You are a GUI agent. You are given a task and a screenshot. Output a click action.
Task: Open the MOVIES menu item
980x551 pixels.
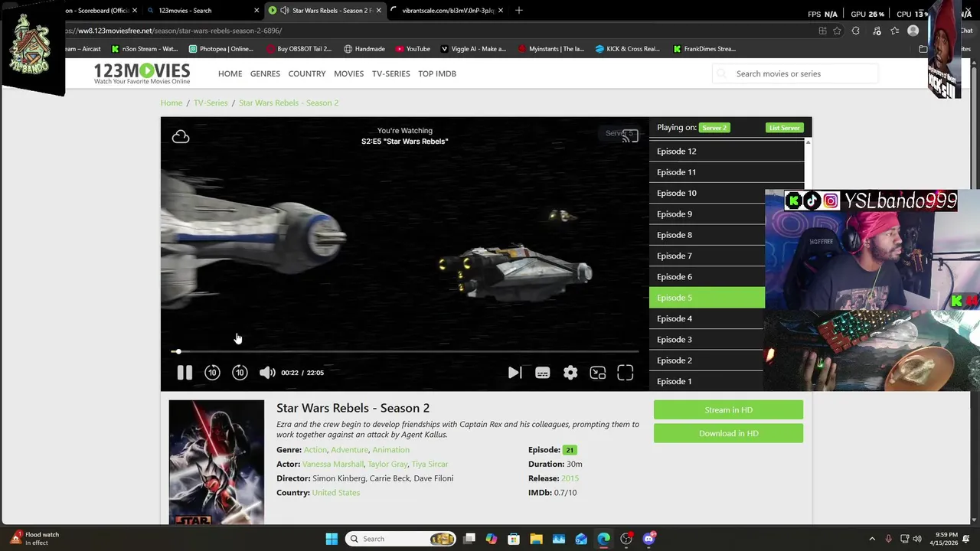(x=348, y=73)
